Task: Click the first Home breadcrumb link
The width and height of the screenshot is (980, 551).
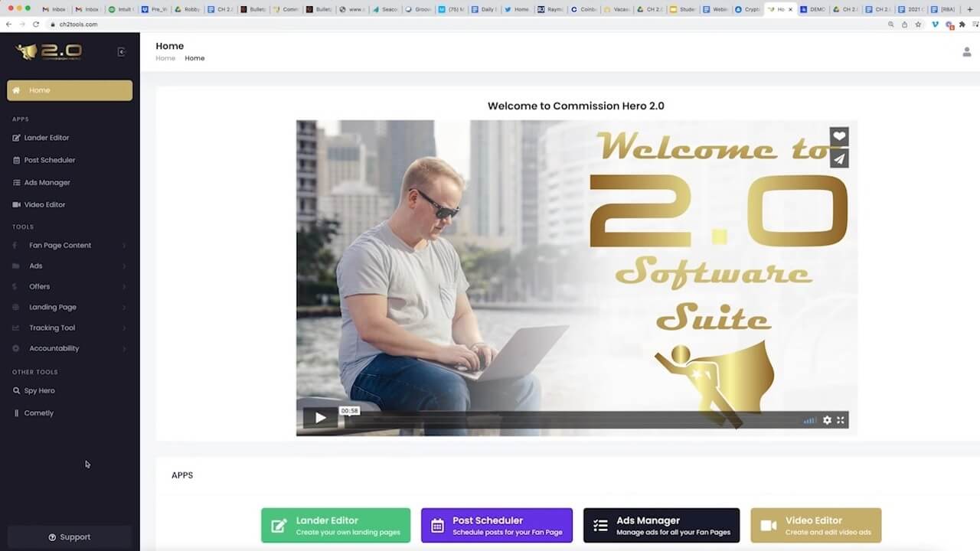Action: (165, 58)
